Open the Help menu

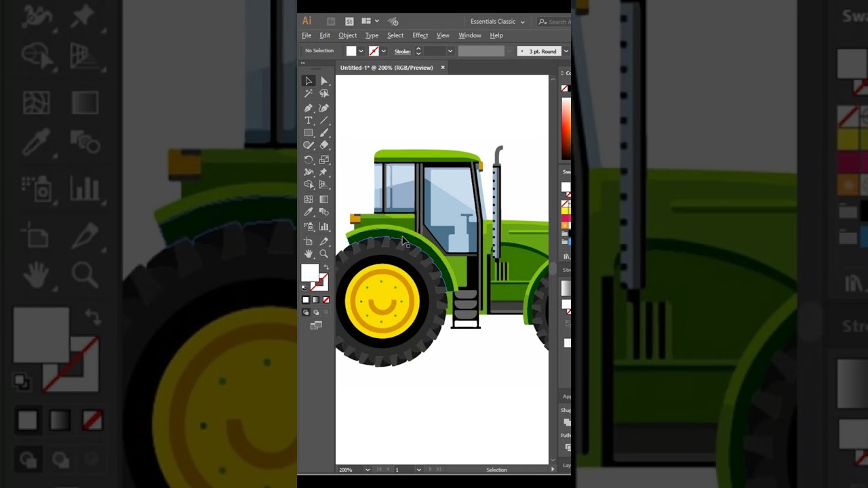coord(496,35)
